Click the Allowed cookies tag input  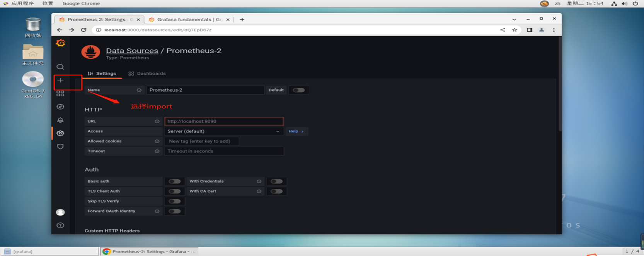click(x=201, y=141)
